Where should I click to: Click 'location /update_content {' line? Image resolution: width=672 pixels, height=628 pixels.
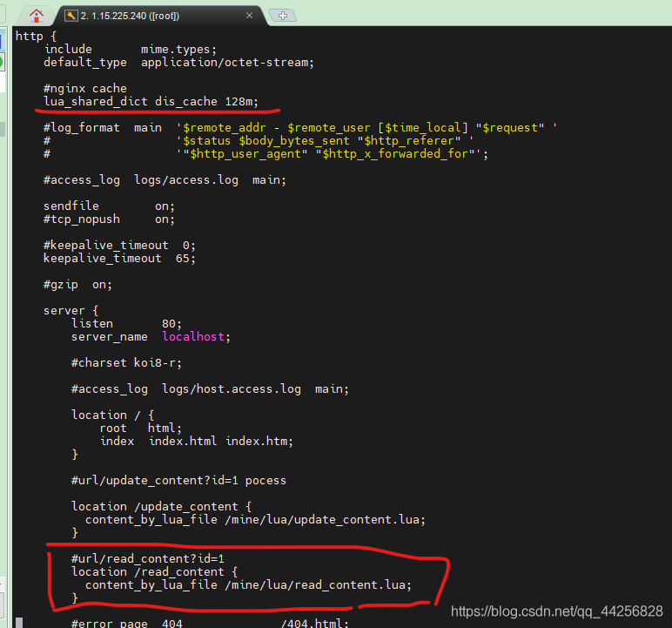[x=161, y=507]
